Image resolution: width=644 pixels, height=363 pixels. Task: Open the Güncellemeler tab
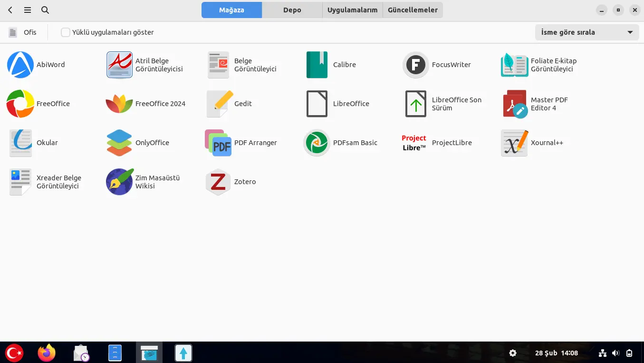[x=413, y=10]
